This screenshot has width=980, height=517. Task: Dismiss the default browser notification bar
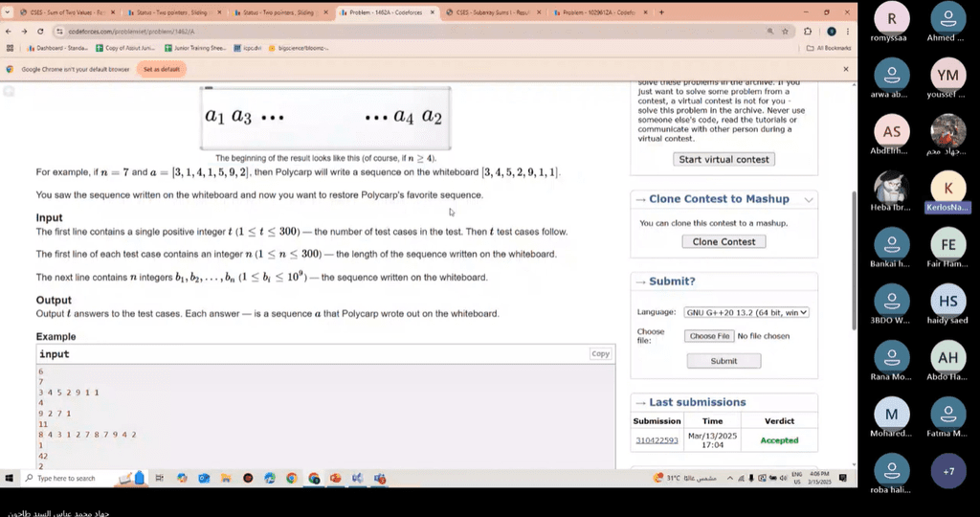point(846,69)
